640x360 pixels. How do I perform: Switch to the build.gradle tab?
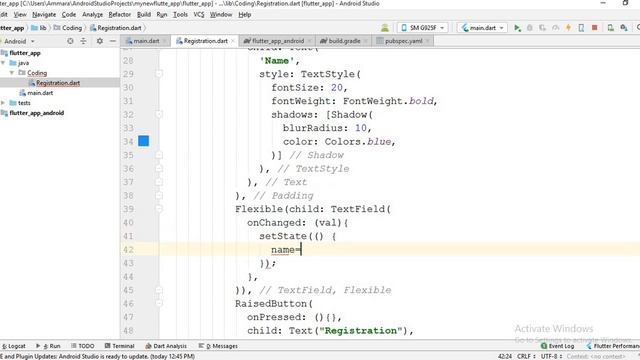344,41
